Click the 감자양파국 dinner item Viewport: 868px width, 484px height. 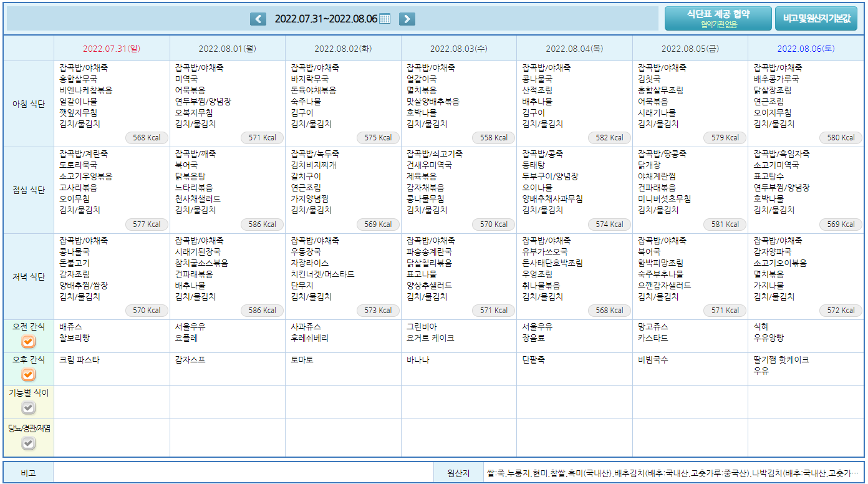(773, 251)
